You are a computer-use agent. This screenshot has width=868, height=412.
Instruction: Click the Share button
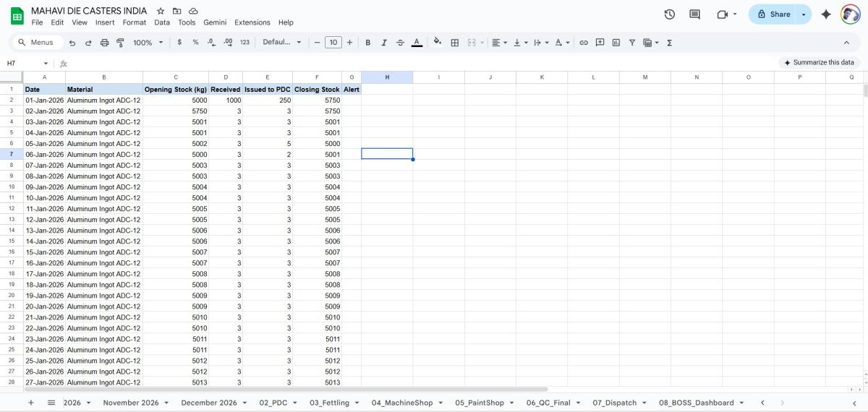pos(773,14)
